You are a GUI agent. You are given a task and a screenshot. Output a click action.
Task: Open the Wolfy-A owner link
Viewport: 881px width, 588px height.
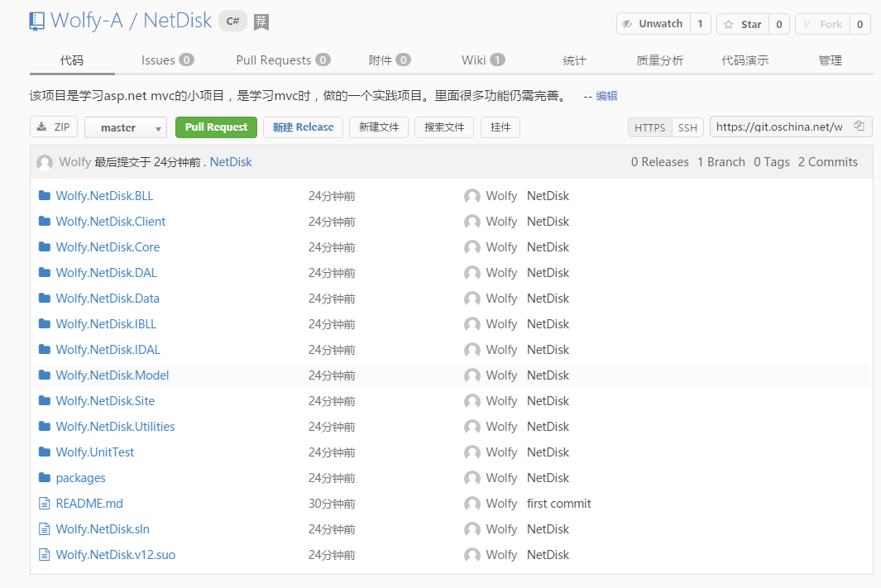(x=87, y=20)
